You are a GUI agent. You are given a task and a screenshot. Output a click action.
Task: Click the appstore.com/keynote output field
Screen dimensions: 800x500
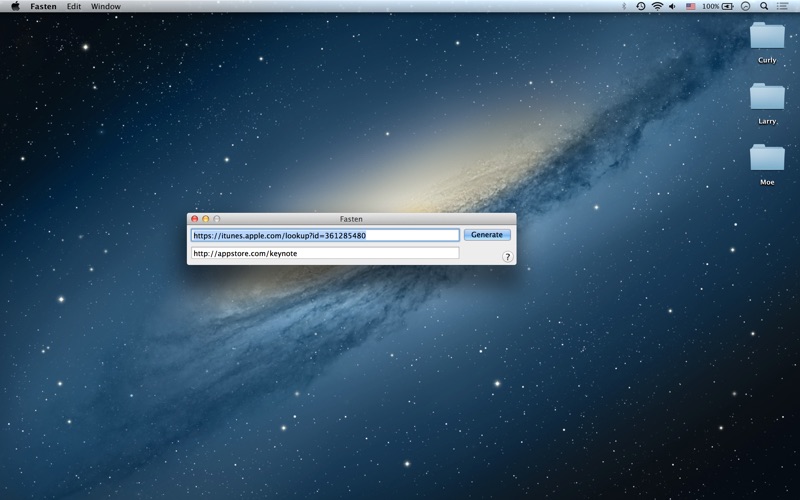click(x=325, y=253)
